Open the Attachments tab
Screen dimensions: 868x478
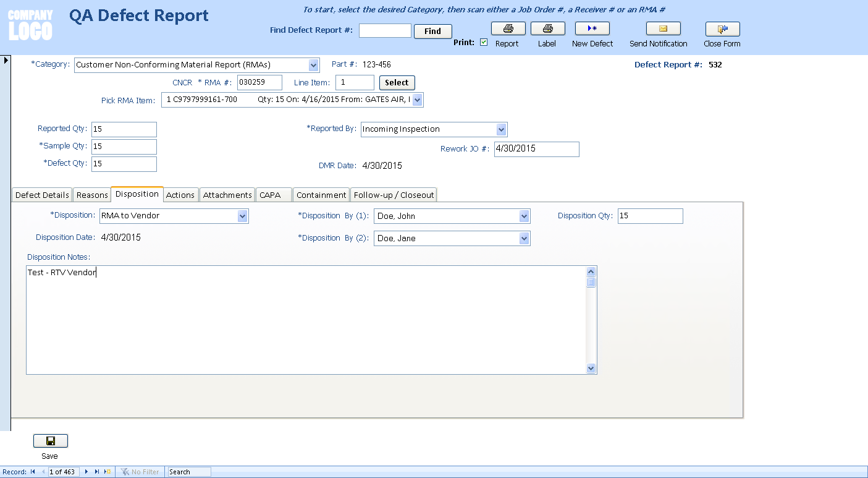tap(227, 195)
